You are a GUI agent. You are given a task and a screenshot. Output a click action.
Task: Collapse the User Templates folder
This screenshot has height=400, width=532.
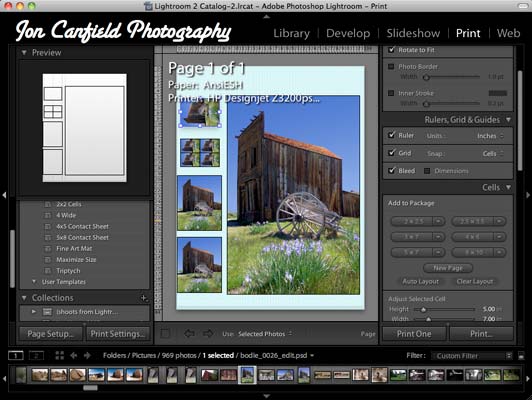(x=34, y=282)
